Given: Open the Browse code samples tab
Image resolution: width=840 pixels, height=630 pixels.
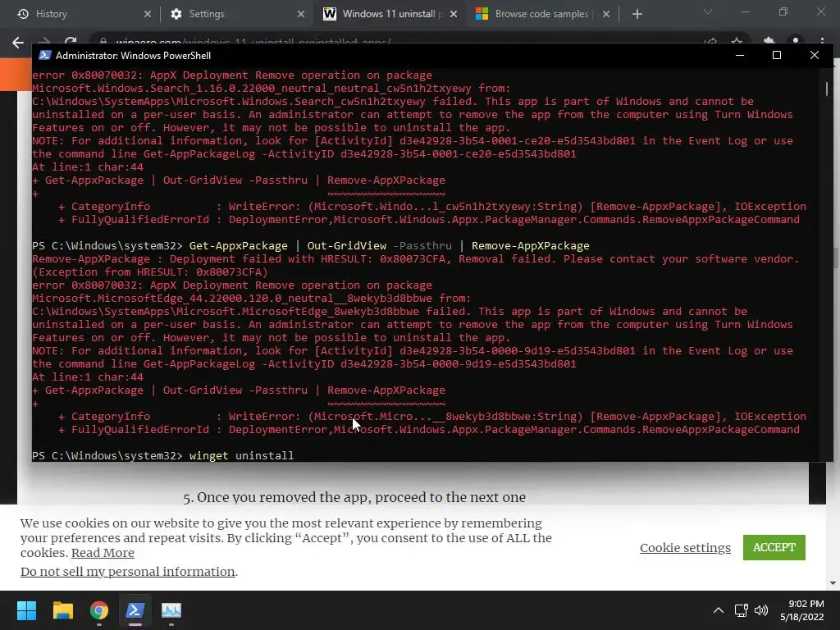Looking at the screenshot, I should pos(542,14).
